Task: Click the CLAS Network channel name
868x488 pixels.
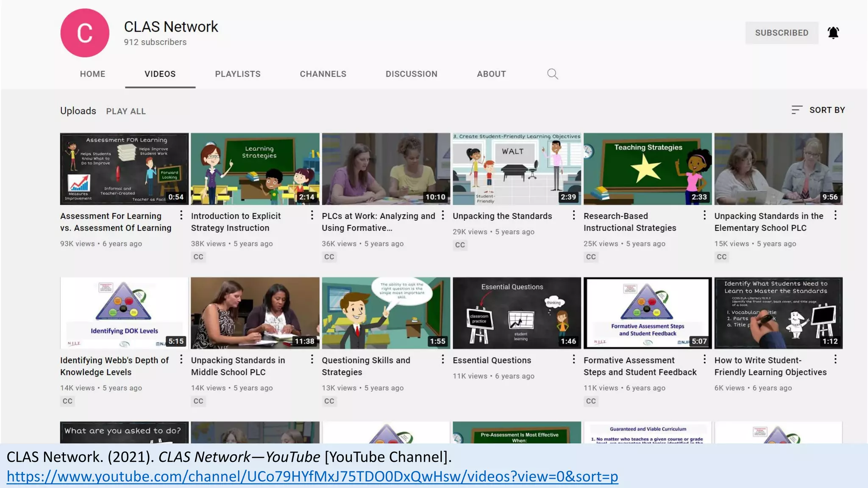Action: pos(171,27)
